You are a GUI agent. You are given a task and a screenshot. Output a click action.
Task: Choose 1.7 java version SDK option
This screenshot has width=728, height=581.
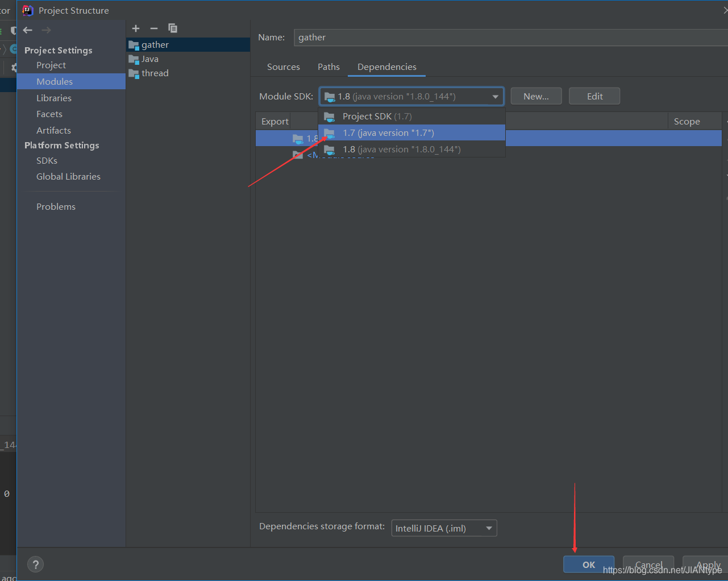(x=411, y=133)
